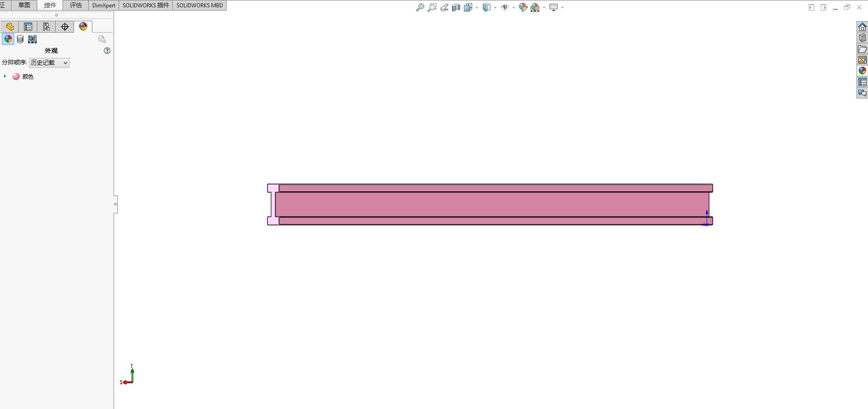
Task: Expand the 颜色 appearance tree item
Action: pyautogui.click(x=5, y=76)
